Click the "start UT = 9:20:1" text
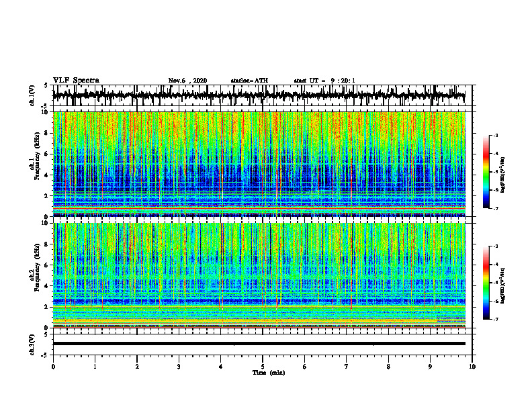Viewport: 532px width, 411px height. click(324, 81)
